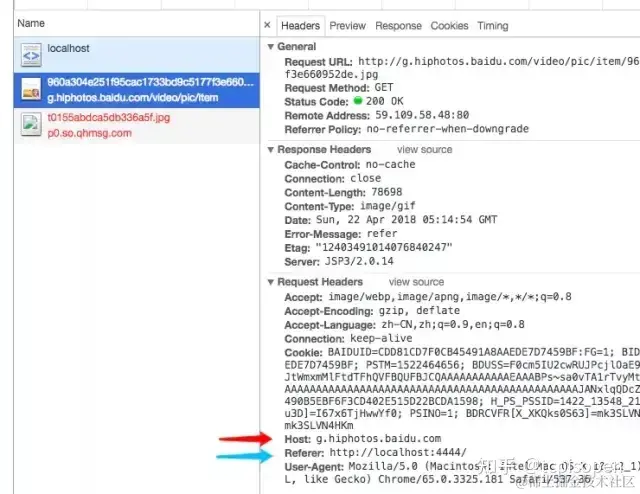
Task: Collapse the Request Headers section
Action: pyautogui.click(x=270, y=283)
